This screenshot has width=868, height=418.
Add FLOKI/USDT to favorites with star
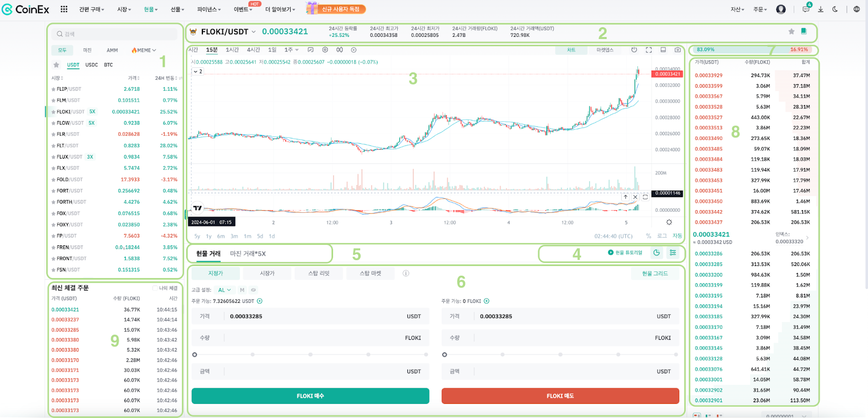tap(792, 31)
